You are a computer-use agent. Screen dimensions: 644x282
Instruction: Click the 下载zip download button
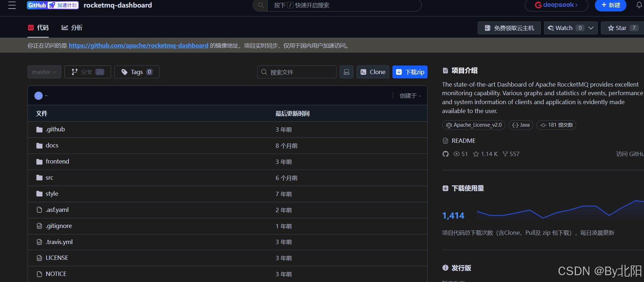tap(410, 72)
